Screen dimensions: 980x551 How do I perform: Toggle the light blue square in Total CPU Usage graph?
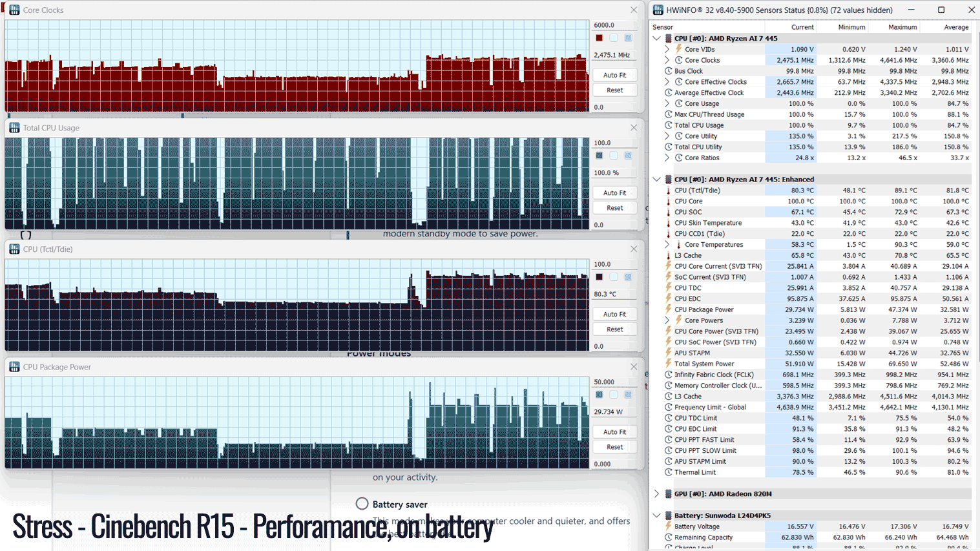(614, 156)
